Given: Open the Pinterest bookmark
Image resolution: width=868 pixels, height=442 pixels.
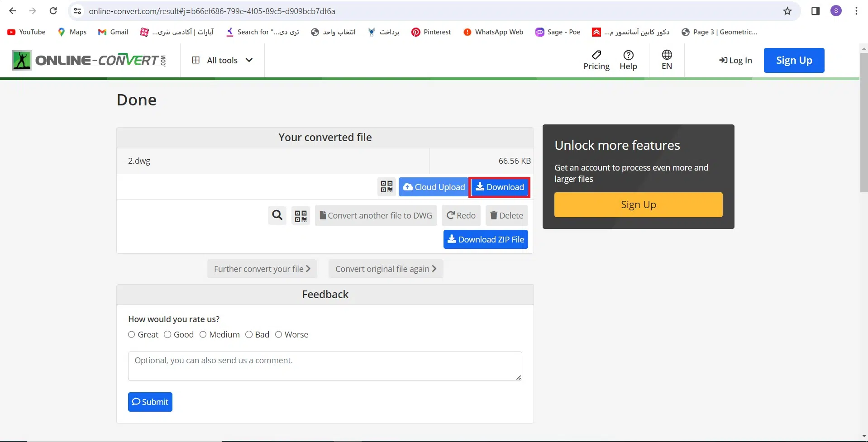Looking at the screenshot, I should click(x=431, y=32).
